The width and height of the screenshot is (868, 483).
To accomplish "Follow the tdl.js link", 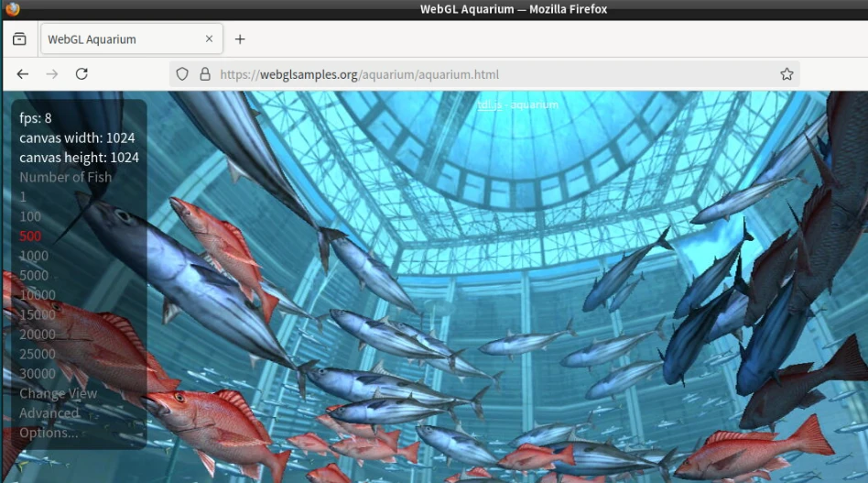I will point(489,104).
